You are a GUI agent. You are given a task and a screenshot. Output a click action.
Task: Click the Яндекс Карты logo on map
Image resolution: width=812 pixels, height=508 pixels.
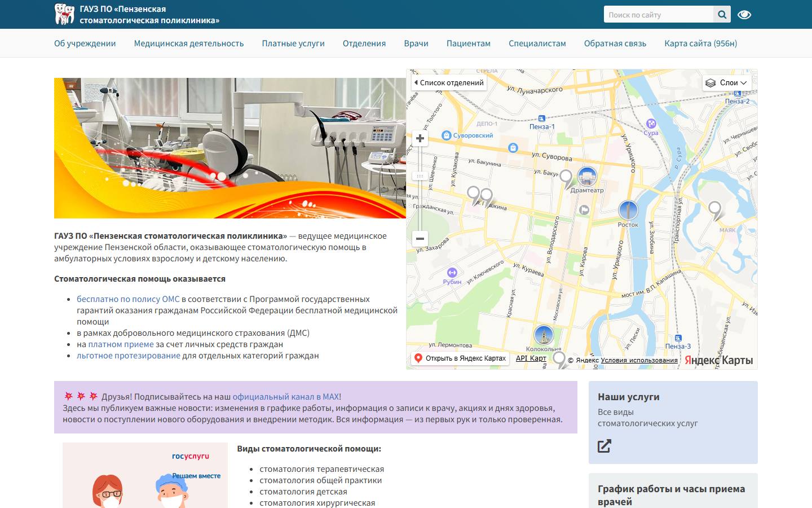pyautogui.click(x=718, y=360)
